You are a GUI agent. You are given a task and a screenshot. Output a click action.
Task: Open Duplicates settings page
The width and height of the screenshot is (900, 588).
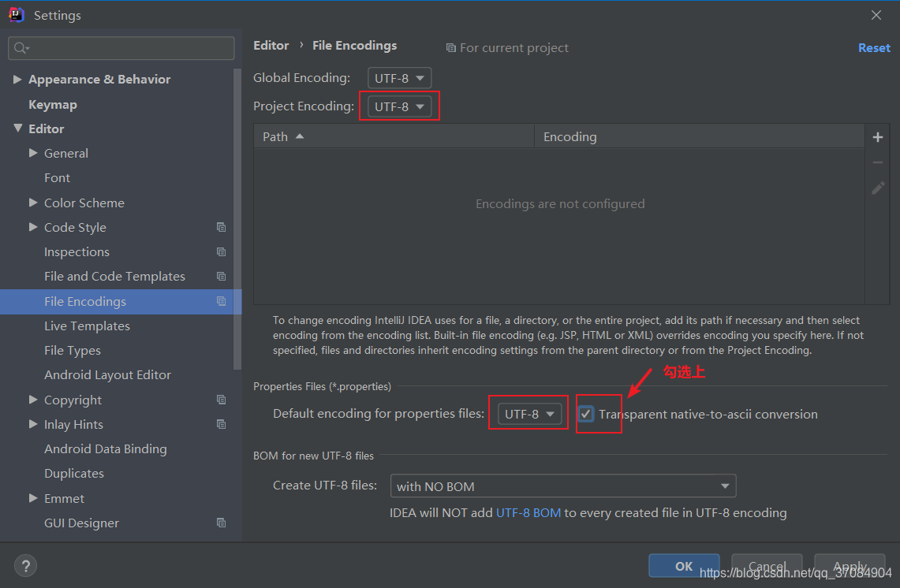pyautogui.click(x=74, y=474)
